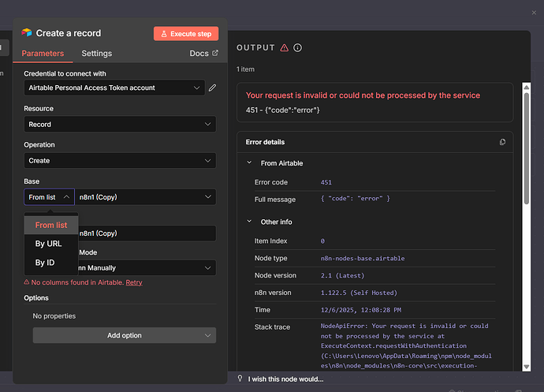This screenshot has width=544, height=392.
Task: Close the node panel with the X
Action: 533,13
